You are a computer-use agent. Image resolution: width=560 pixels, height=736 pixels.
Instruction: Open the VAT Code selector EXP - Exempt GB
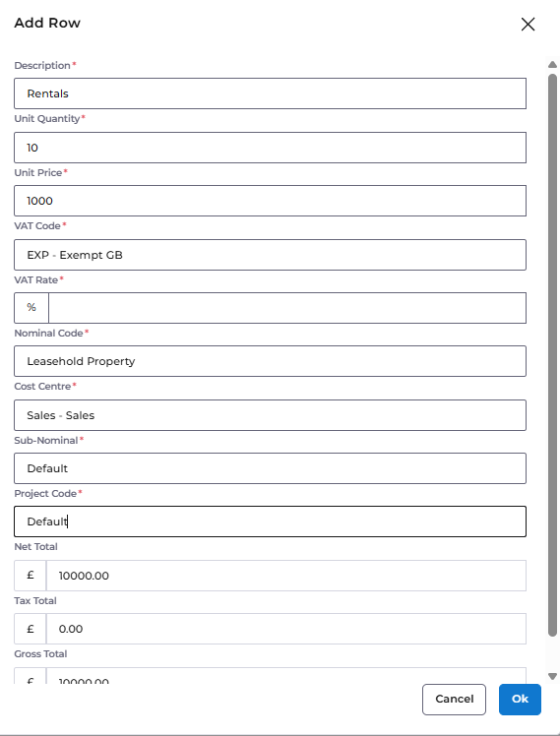(x=270, y=255)
